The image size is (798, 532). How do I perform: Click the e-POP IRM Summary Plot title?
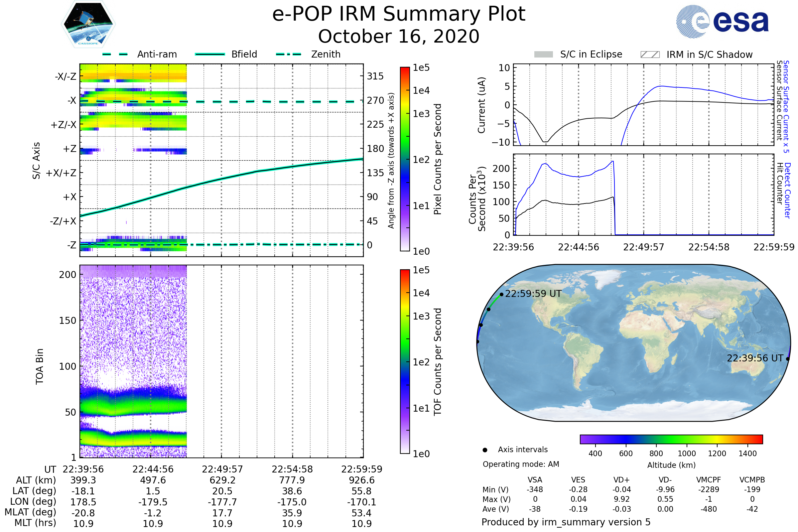pos(399,14)
